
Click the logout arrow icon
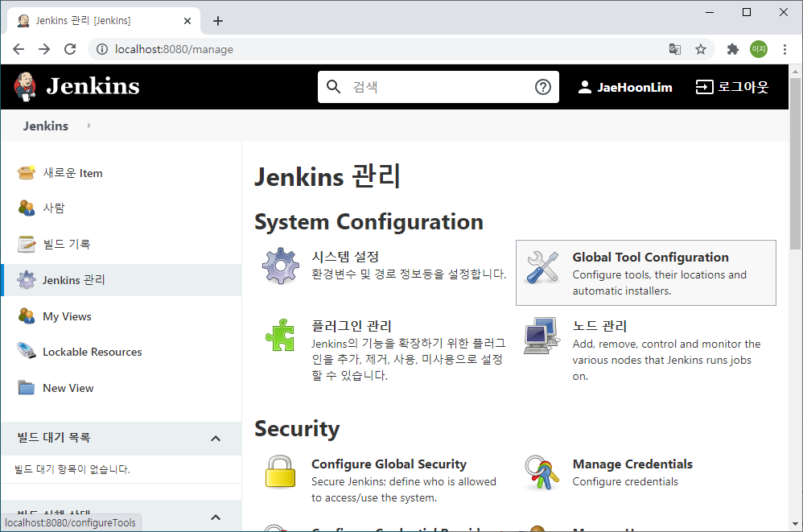click(x=704, y=87)
